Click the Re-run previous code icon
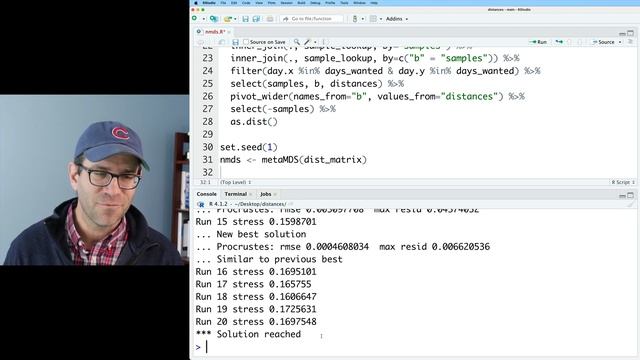Viewport: 640px width, 360px height. [559, 42]
